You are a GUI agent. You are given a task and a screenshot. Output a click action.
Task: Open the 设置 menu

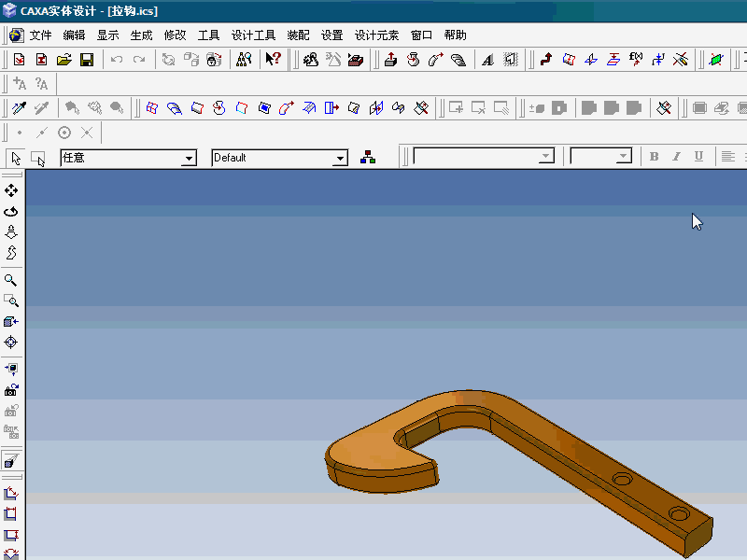332,35
